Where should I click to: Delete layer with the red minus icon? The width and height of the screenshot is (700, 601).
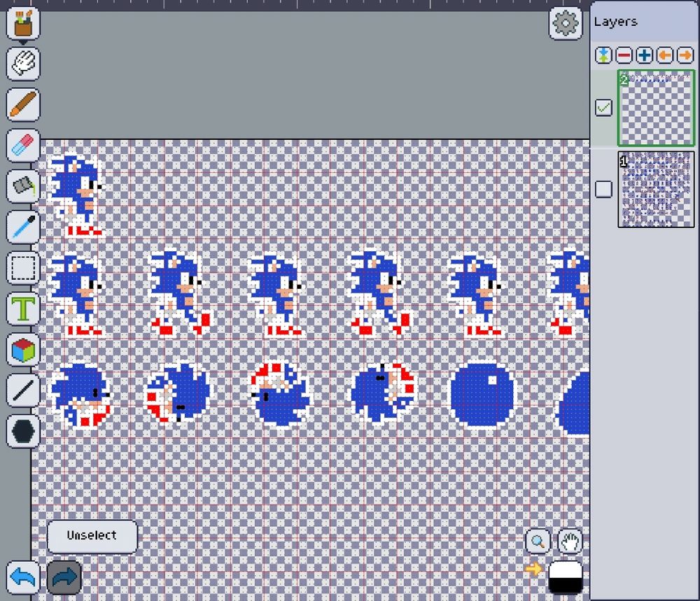pos(624,55)
